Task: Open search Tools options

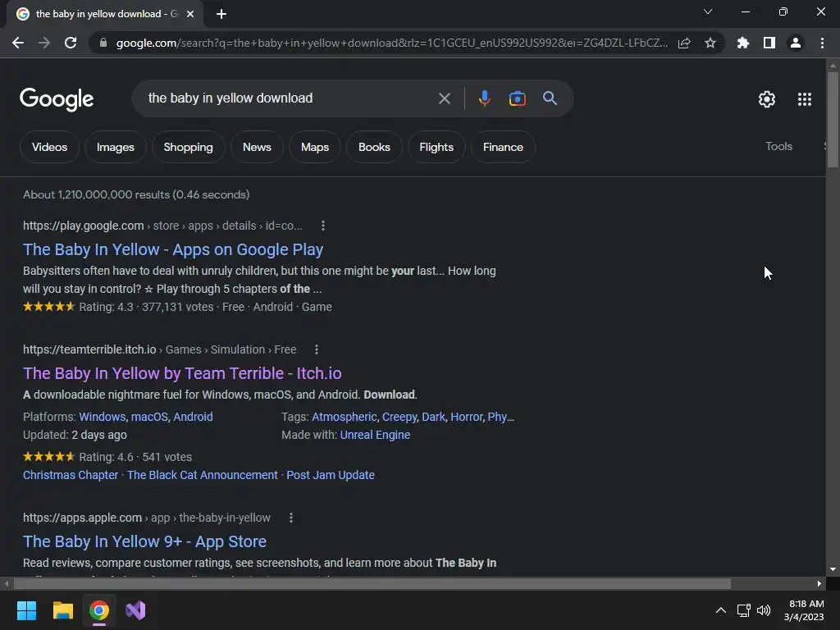Action: pos(778,146)
